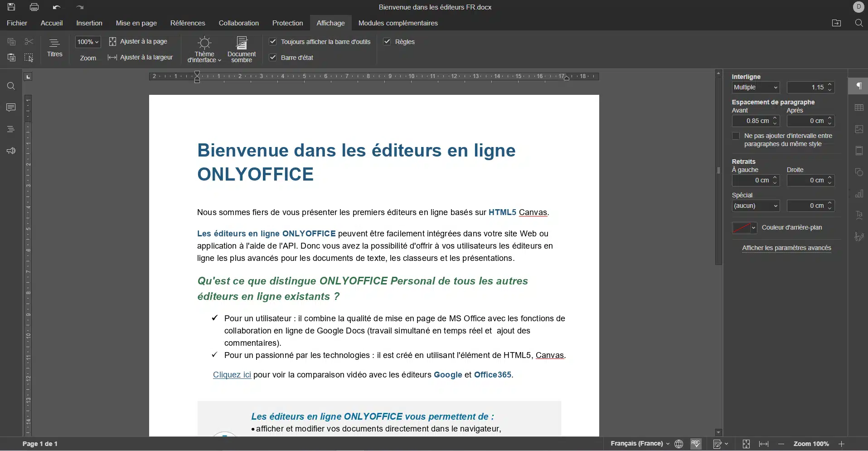The width and height of the screenshot is (868, 451).
Task: Open the Interligne Multiple dropdown
Action: click(756, 88)
